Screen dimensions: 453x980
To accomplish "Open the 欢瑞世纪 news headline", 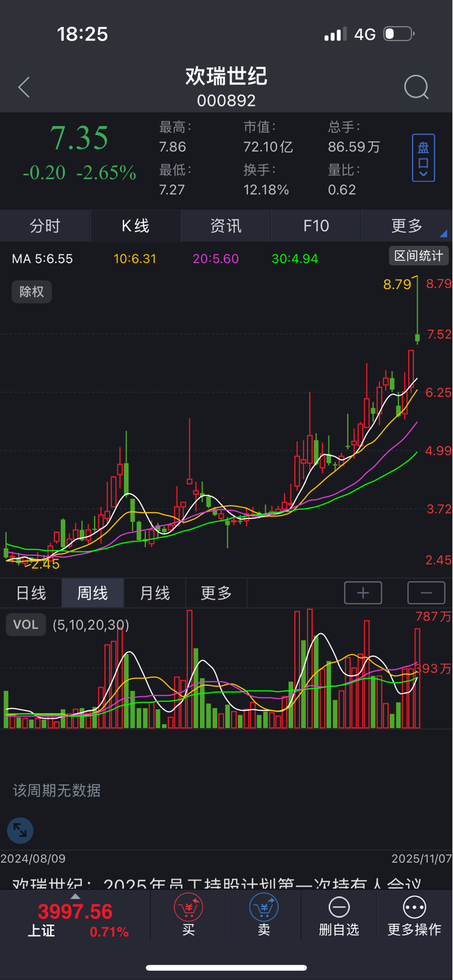I will (217, 884).
